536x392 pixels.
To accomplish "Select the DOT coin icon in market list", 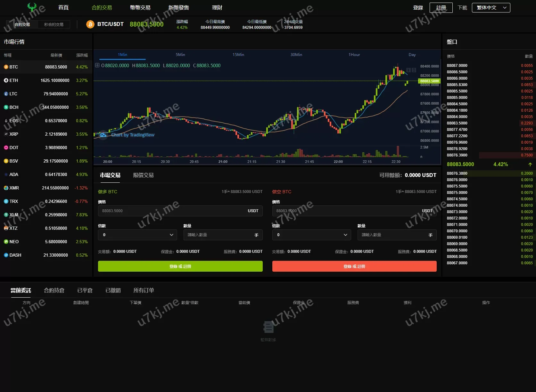I will (x=6, y=148).
